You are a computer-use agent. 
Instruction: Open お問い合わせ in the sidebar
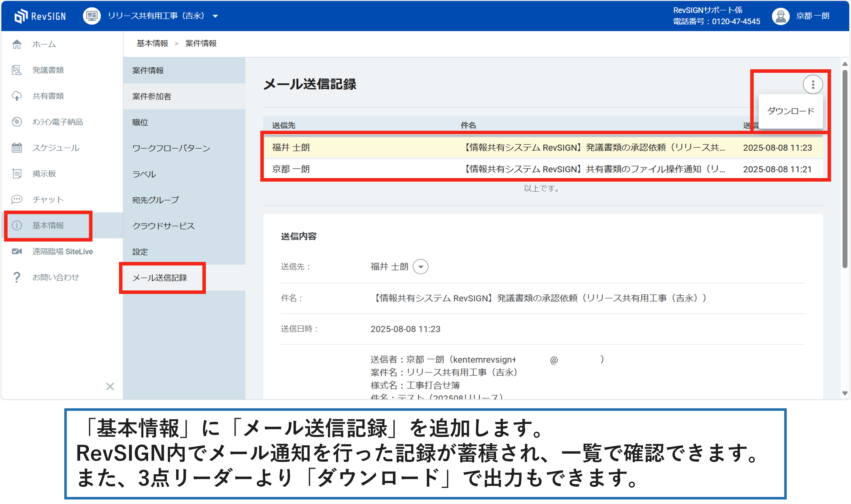click(56, 278)
